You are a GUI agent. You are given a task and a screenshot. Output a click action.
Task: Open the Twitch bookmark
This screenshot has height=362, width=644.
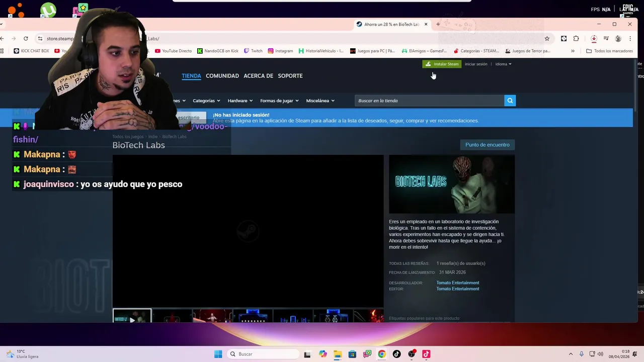[x=253, y=51]
